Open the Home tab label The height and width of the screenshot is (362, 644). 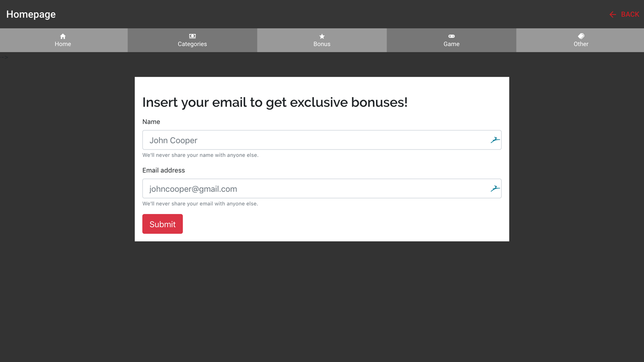63,44
